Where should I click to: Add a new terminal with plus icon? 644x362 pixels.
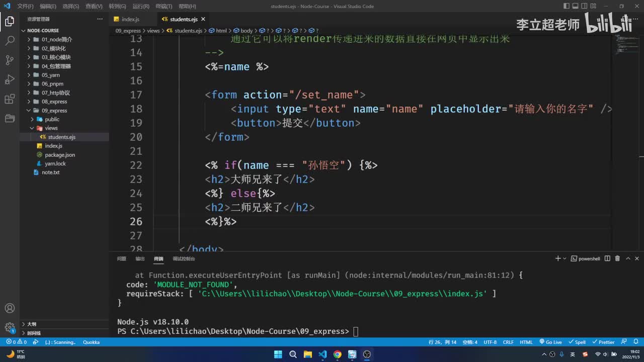click(557, 258)
